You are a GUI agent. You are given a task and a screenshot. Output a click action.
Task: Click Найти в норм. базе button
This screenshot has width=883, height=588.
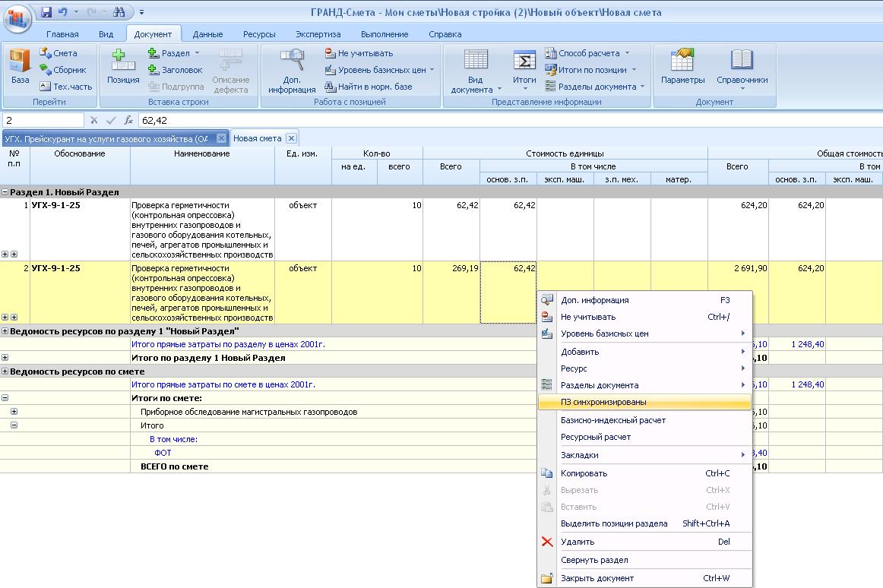(369, 87)
